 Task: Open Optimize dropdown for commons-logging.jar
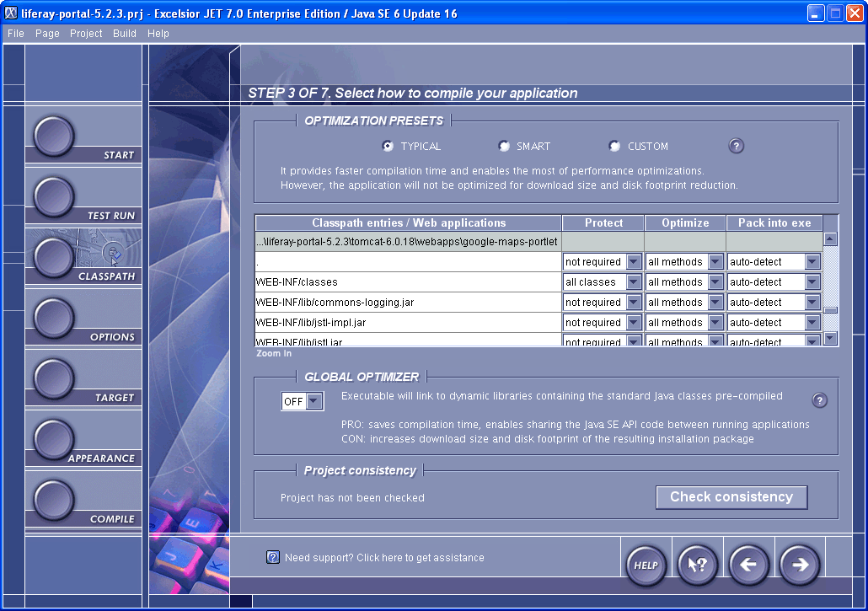[x=715, y=303]
